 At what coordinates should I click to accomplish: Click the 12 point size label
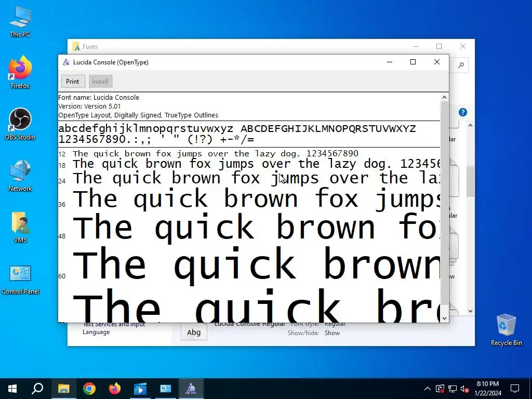tap(62, 154)
